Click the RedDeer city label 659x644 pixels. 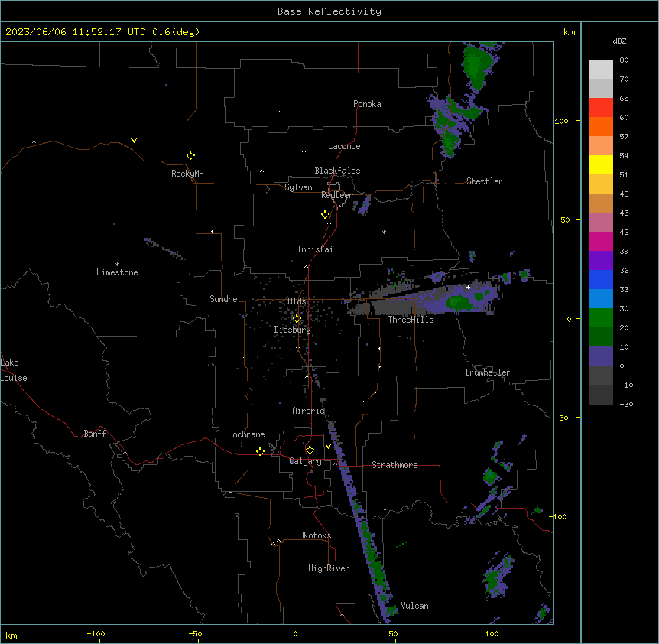tap(336, 195)
